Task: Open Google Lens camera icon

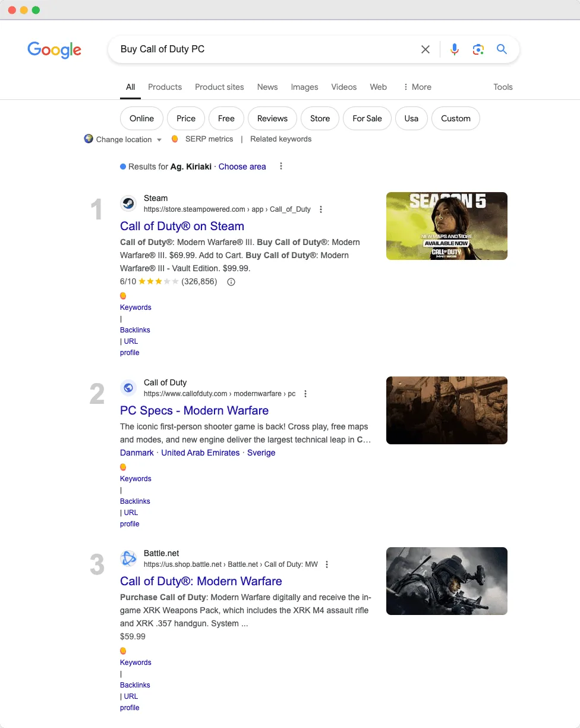Action: pos(478,49)
